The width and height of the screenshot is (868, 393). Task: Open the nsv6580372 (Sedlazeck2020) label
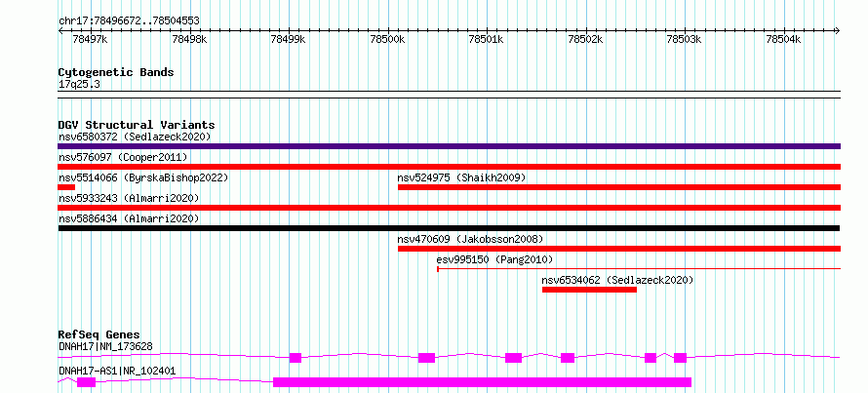(135, 137)
